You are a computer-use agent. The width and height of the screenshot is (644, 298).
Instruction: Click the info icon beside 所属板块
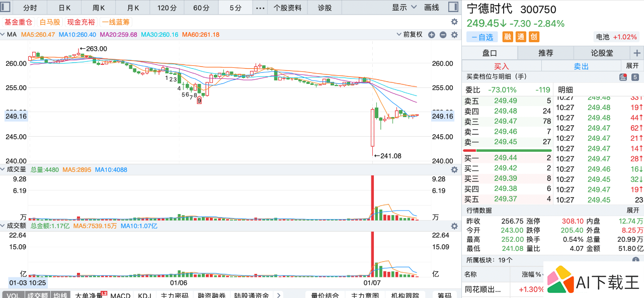coord(636,260)
